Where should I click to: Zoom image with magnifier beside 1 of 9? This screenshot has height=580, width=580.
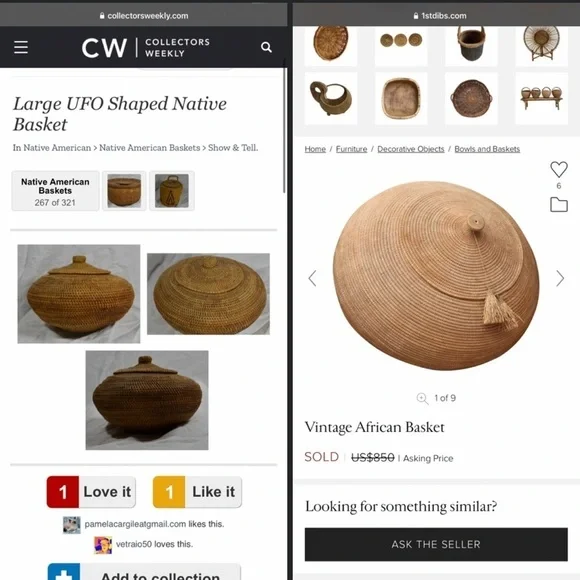coord(422,398)
